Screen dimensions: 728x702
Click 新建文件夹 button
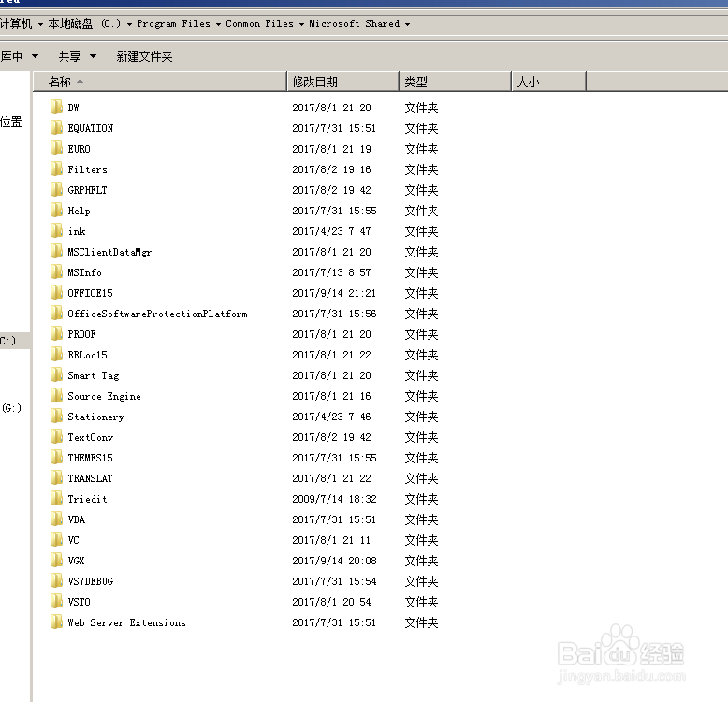click(x=144, y=56)
